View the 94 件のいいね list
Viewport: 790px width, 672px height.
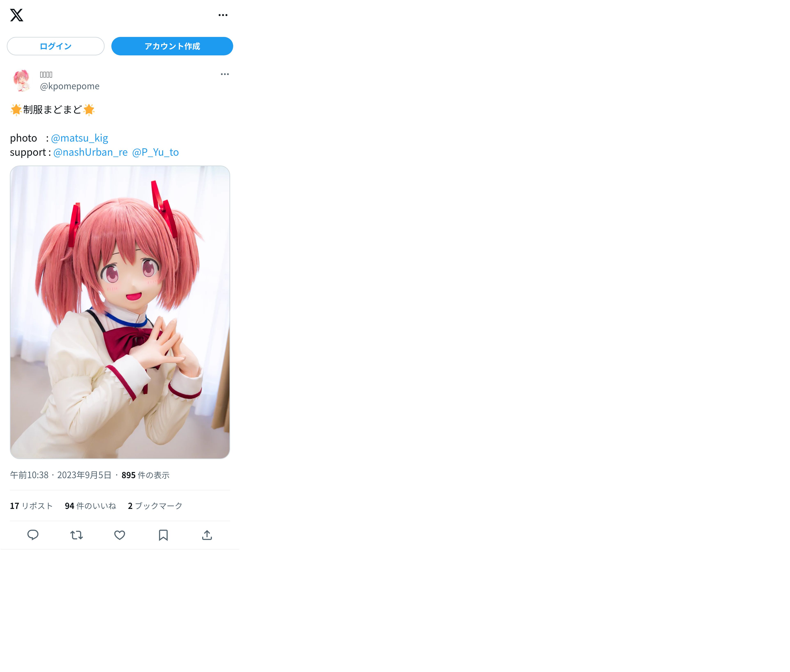(90, 505)
